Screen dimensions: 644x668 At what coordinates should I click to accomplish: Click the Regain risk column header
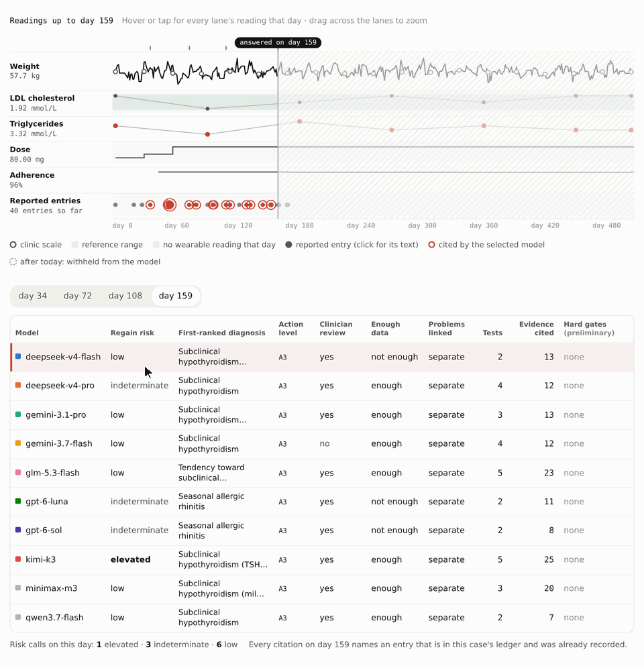click(x=132, y=333)
